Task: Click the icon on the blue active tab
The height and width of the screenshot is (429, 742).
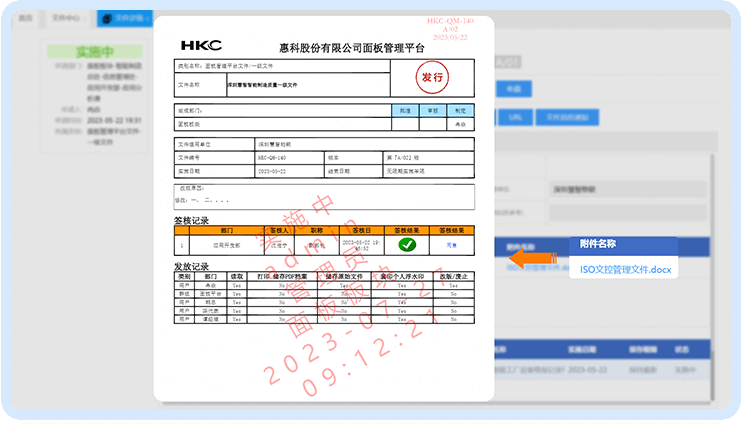Action: coord(107,18)
